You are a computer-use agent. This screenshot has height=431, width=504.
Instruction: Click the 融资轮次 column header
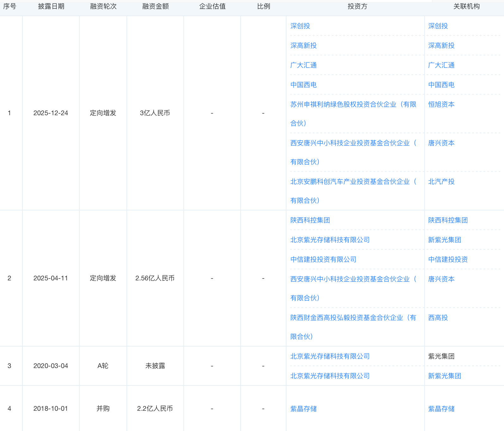tap(103, 6)
